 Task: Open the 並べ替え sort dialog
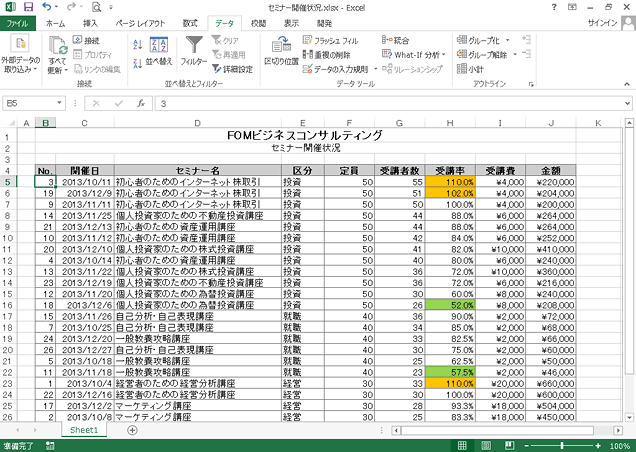click(159, 51)
